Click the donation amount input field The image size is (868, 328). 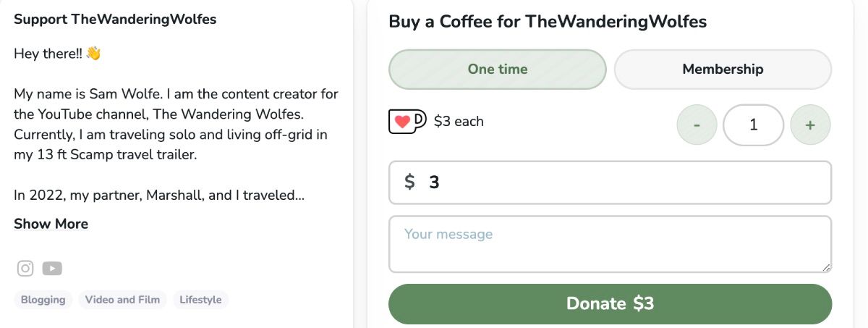(x=622, y=182)
